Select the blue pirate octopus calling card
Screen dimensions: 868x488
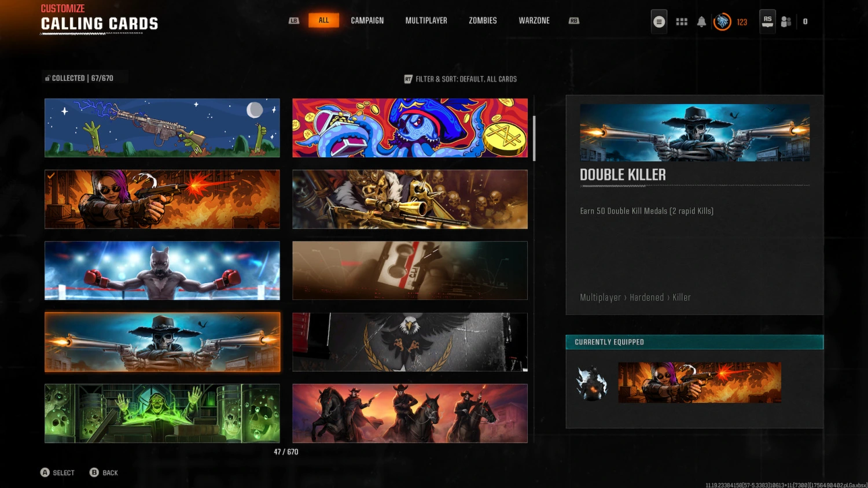click(x=410, y=128)
